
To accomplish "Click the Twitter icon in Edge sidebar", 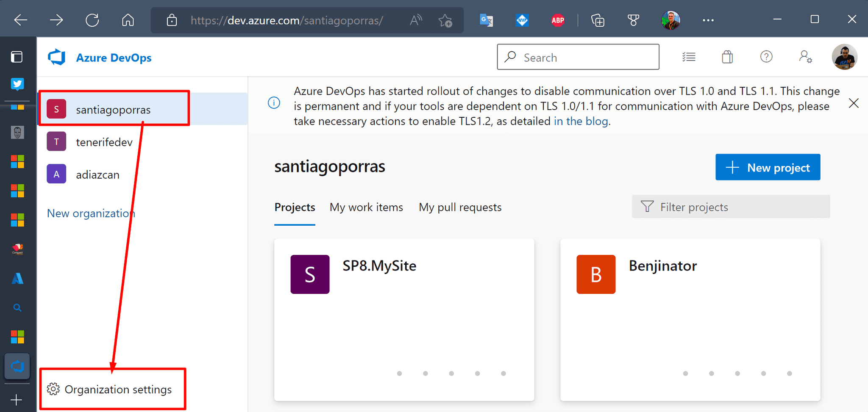I will (17, 84).
